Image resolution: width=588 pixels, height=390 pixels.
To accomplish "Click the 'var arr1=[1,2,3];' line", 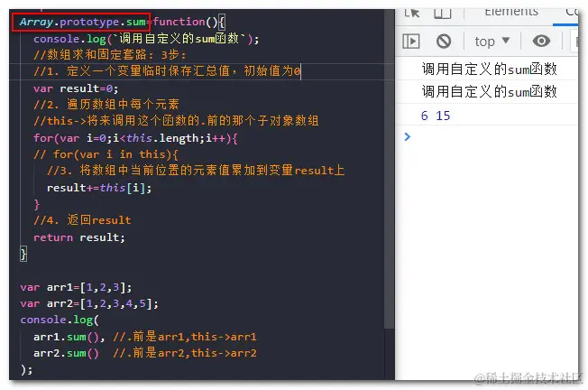I will (x=76, y=287).
